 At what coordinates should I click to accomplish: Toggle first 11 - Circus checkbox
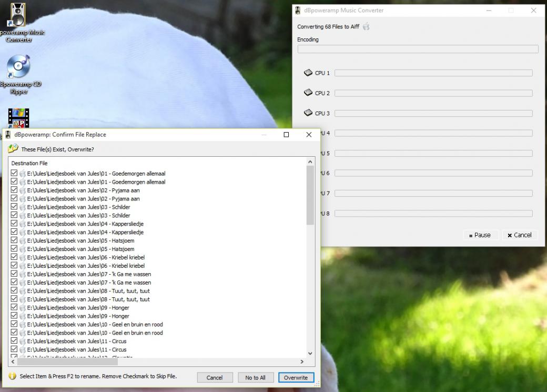14,341
